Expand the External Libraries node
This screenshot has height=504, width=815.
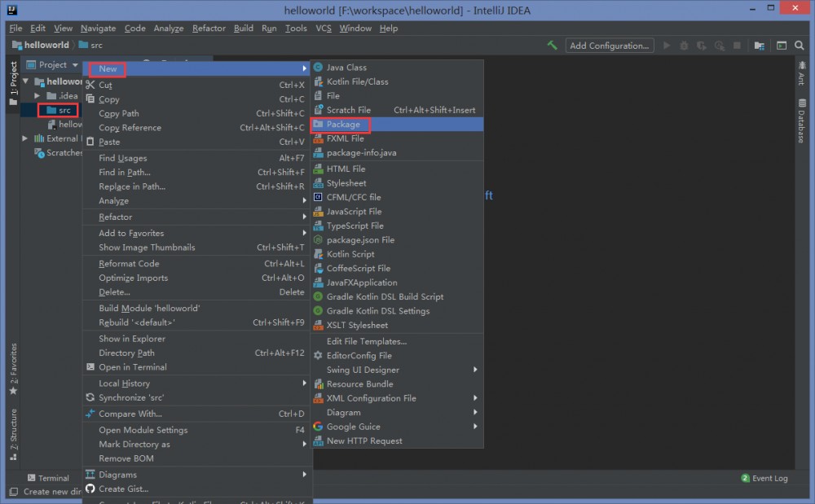pyautogui.click(x=24, y=138)
